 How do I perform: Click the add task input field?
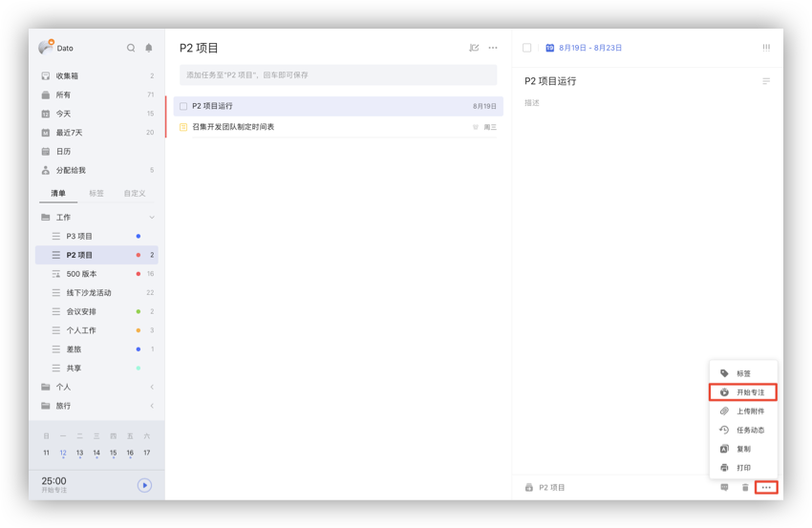pos(338,74)
